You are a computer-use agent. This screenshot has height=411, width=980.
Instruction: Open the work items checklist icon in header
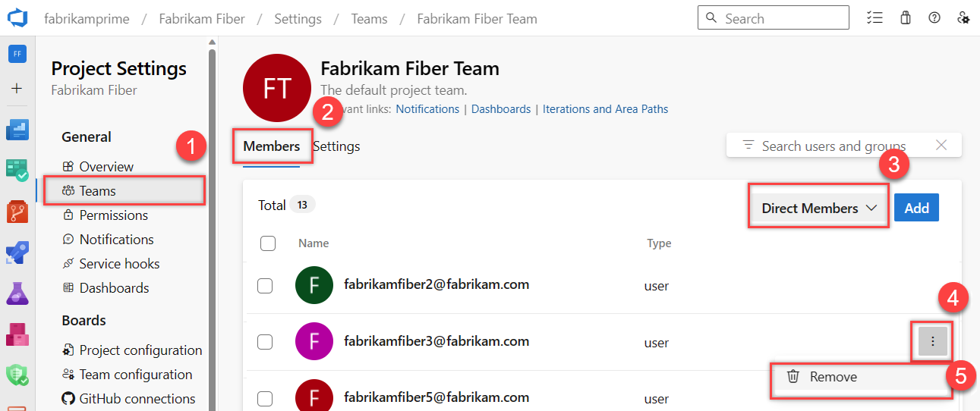(x=875, y=18)
